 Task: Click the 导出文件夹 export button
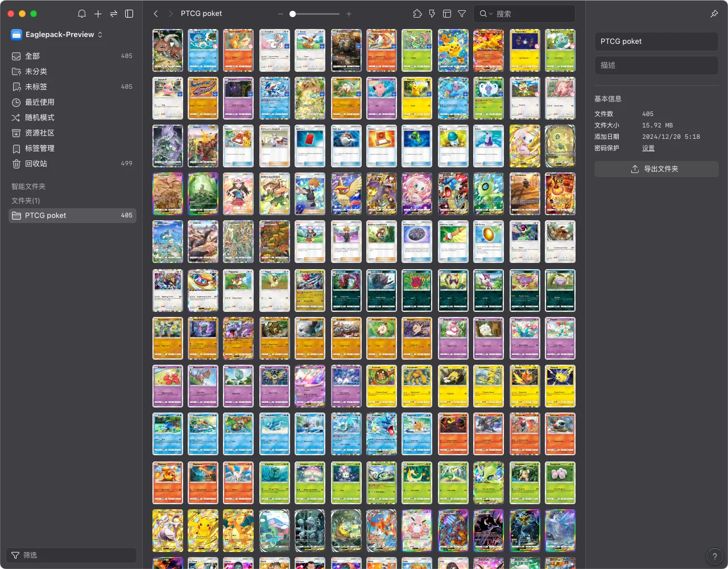[x=656, y=169]
